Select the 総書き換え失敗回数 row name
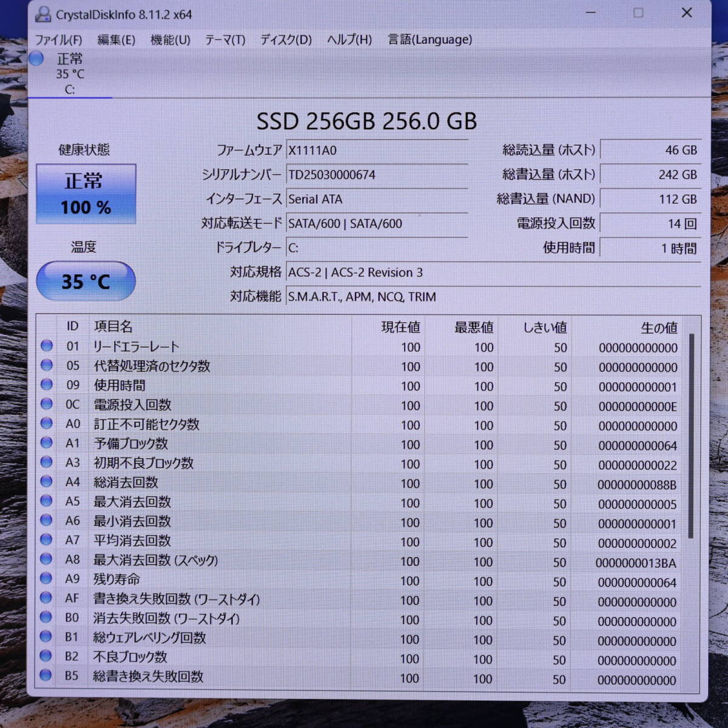 point(148,676)
